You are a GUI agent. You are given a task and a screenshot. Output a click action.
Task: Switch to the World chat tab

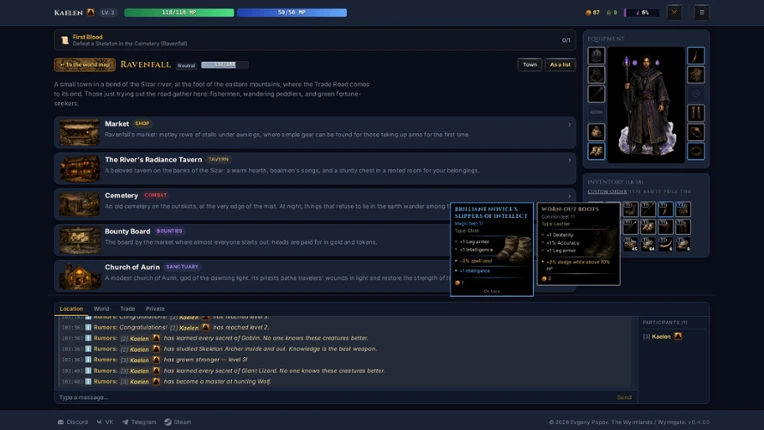pyautogui.click(x=101, y=309)
